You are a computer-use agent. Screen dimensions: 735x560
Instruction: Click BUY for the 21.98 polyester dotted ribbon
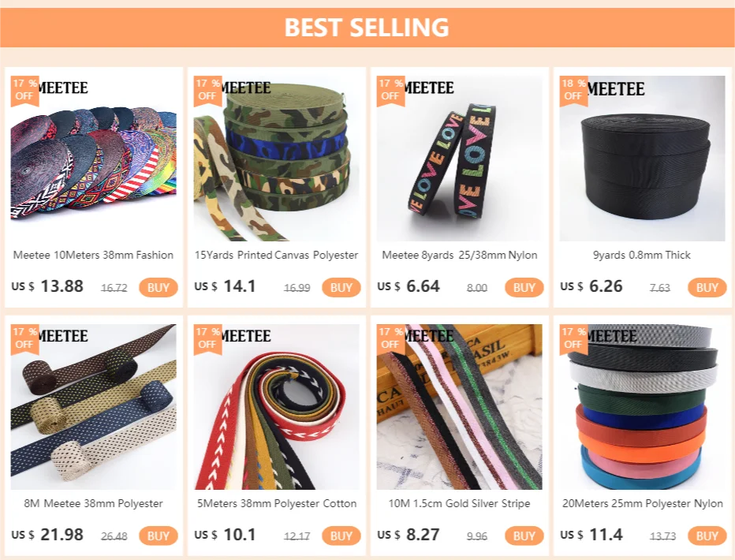(x=159, y=536)
